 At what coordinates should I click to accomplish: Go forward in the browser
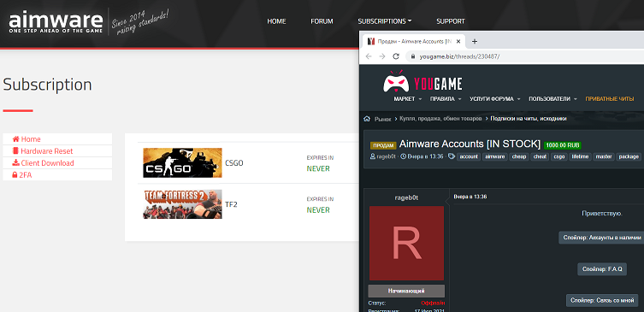point(382,56)
